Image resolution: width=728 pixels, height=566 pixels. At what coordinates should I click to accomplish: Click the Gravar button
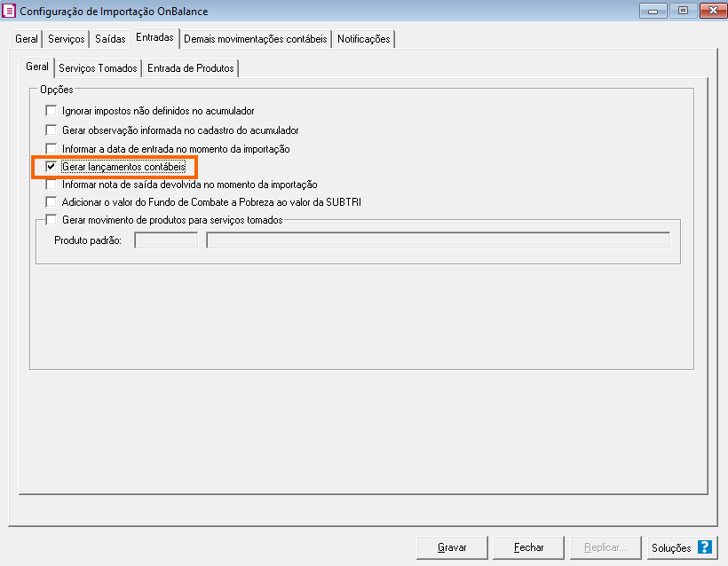[452, 547]
